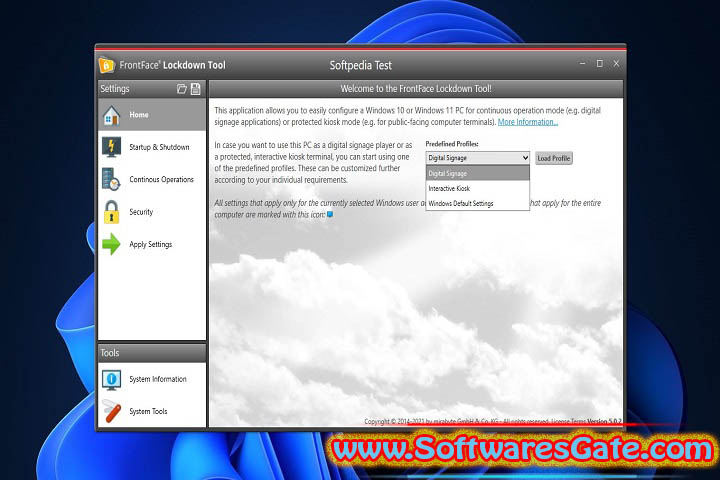
Task: Click the Continous Operations server icon
Action: click(x=111, y=179)
